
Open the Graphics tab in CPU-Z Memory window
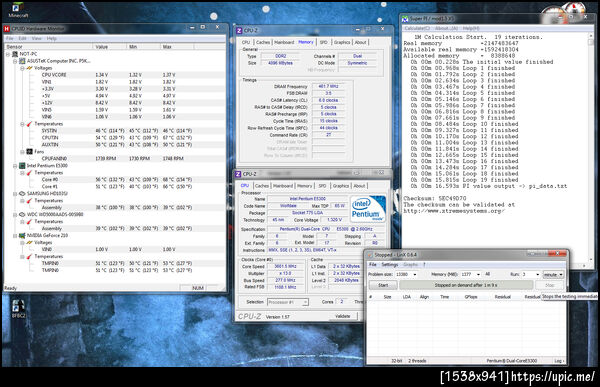(342, 42)
